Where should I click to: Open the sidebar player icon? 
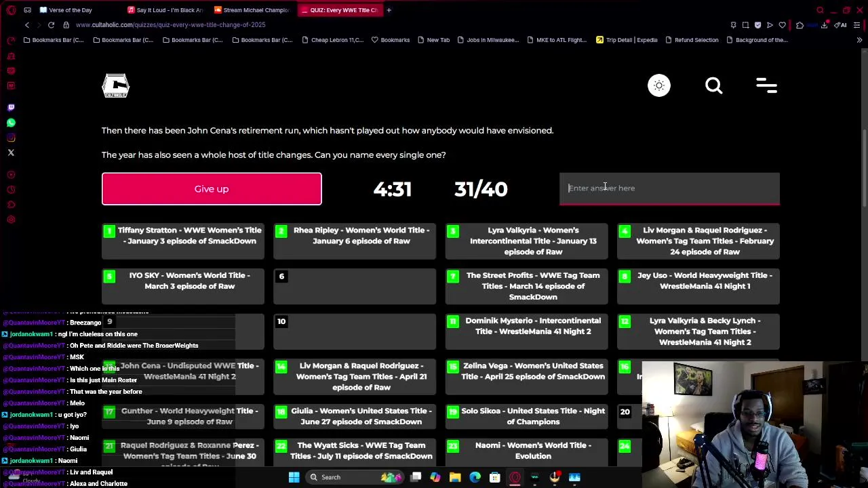click(x=11, y=175)
